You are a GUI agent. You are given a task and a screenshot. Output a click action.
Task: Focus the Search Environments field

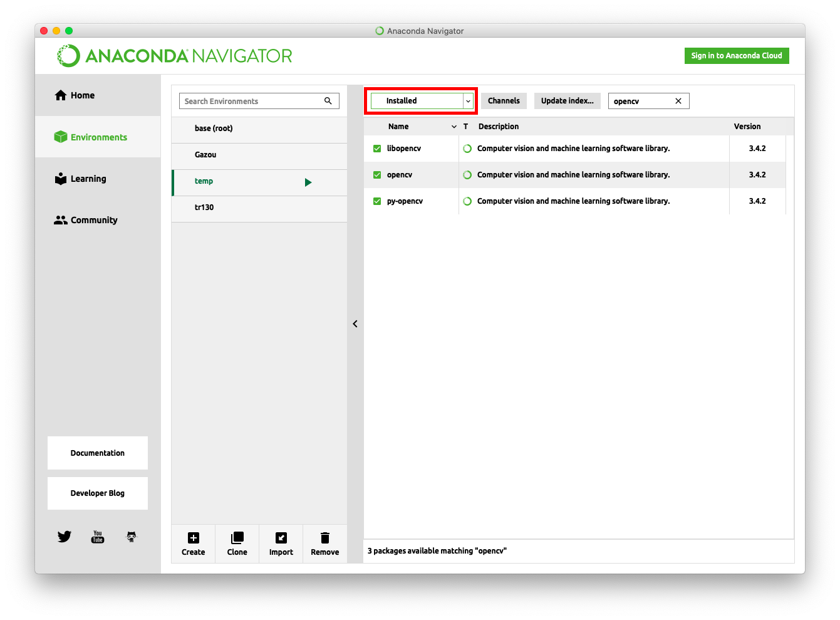(259, 101)
